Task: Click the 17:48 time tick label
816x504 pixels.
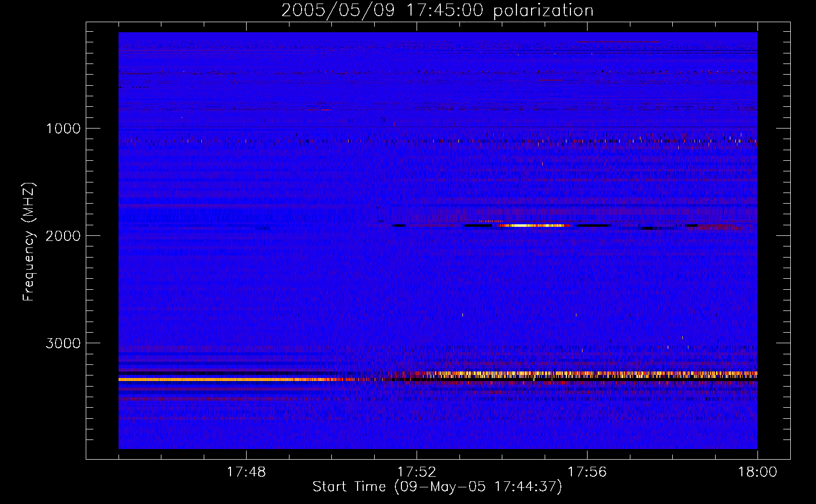Action: [x=246, y=472]
